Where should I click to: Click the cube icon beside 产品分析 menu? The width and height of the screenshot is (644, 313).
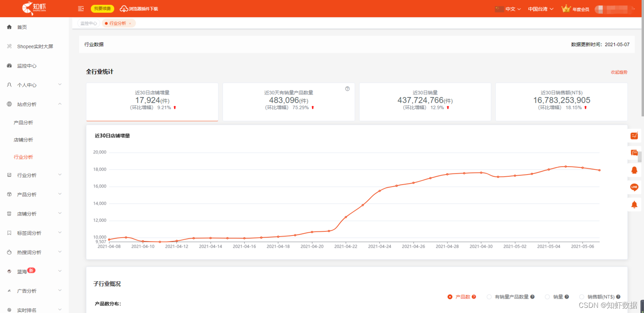pos(9,194)
